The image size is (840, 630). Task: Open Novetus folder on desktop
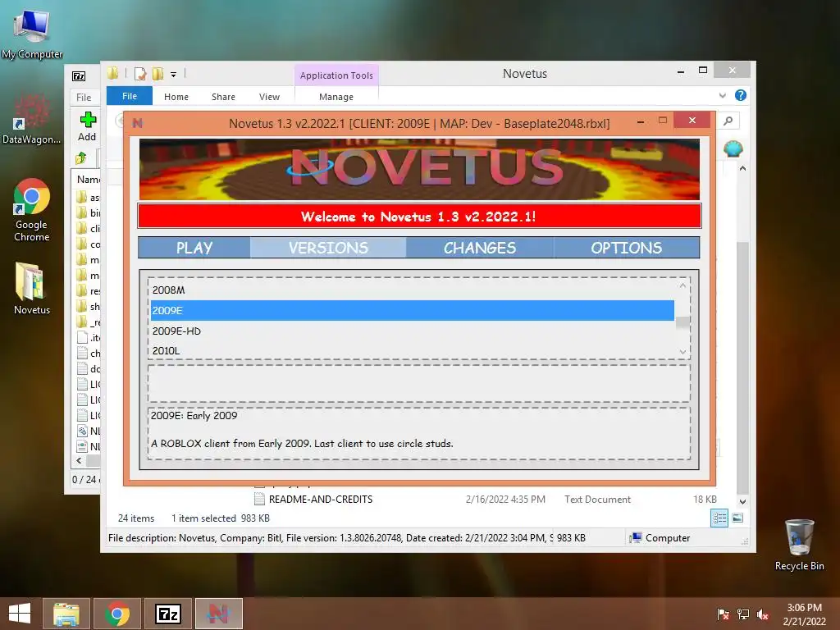pyautogui.click(x=32, y=288)
